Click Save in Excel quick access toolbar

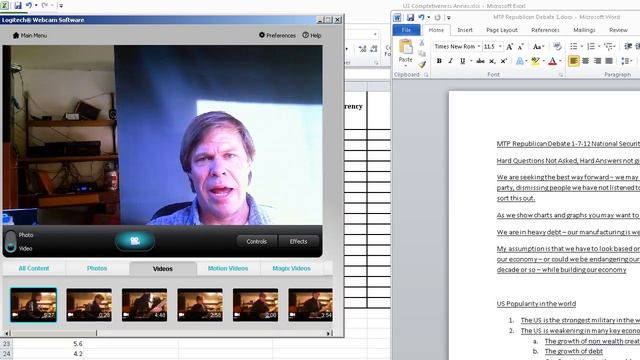pos(18,5)
